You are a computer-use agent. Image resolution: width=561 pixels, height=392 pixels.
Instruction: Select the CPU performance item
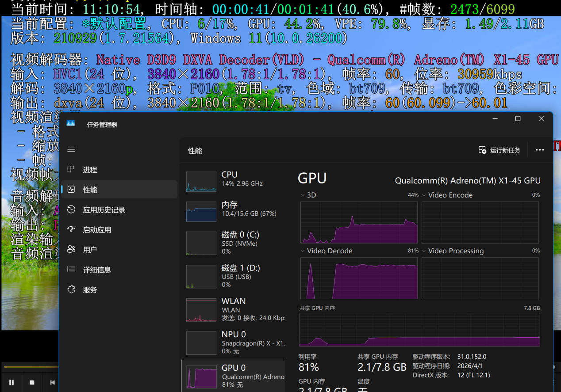click(x=233, y=181)
